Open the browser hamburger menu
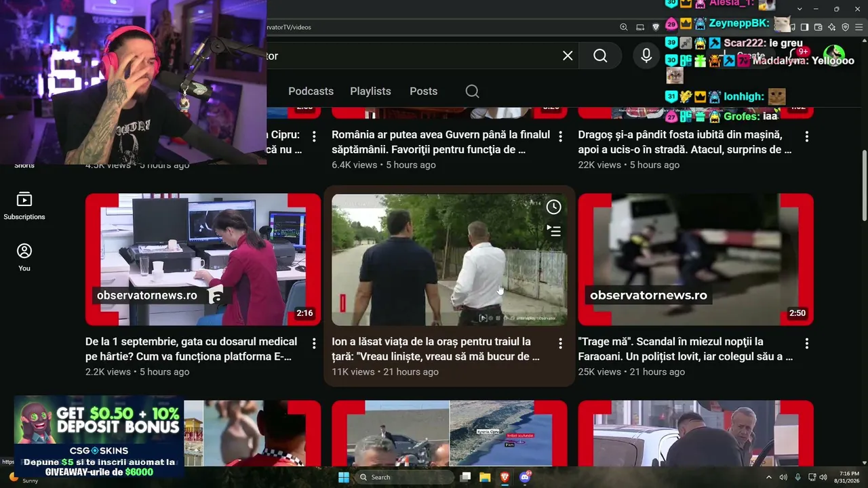The height and width of the screenshot is (488, 868). coord(859,27)
